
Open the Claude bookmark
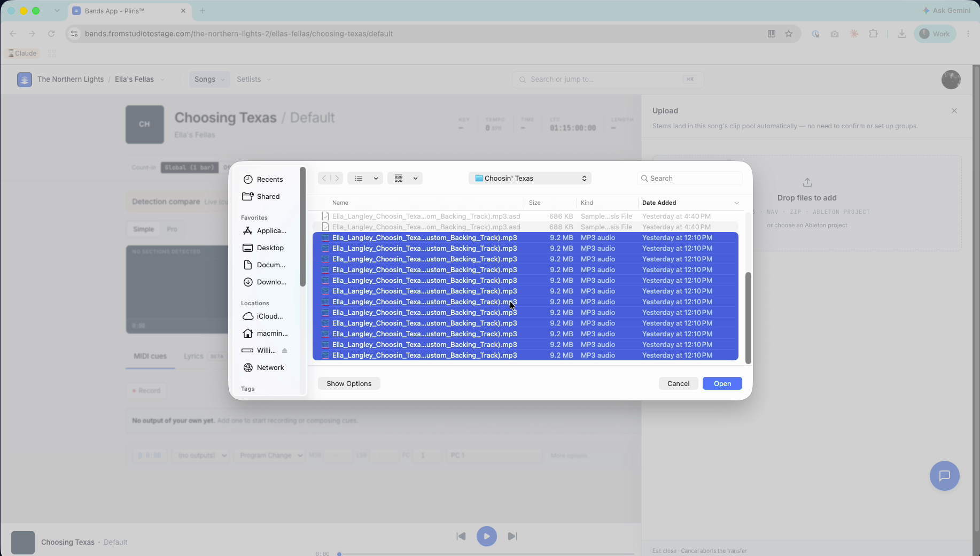[x=22, y=53]
